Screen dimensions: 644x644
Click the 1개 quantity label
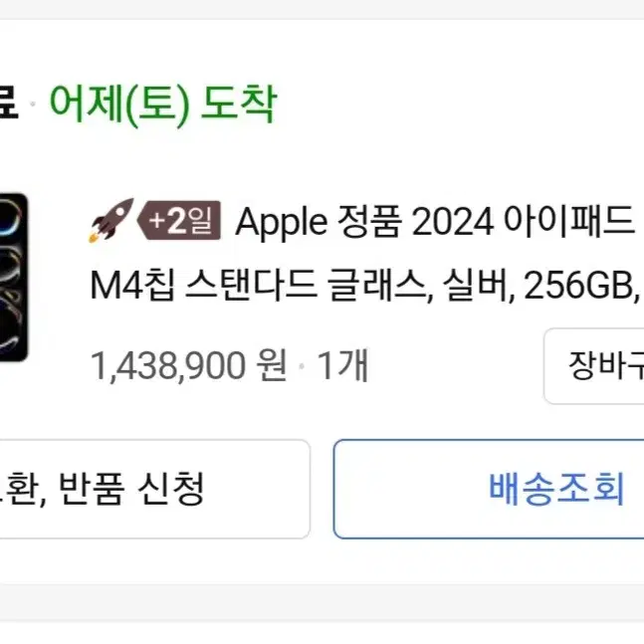pyautogui.click(x=342, y=365)
